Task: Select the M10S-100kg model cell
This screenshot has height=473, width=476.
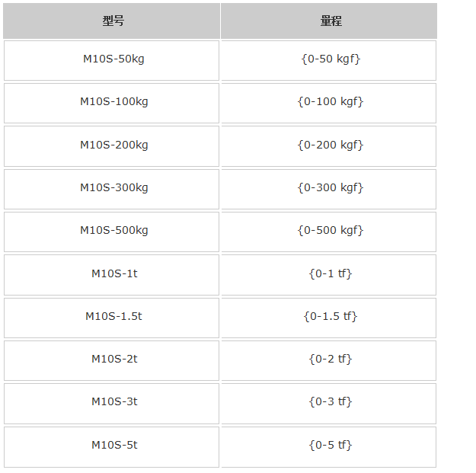Action: (113, 102)
